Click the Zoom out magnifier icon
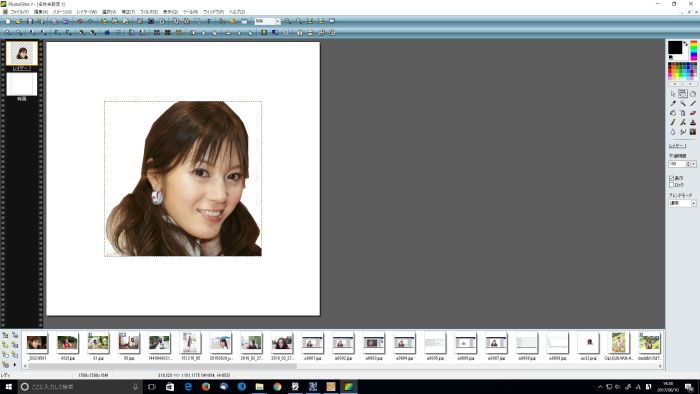700x394 pixels. coord(299,21)
